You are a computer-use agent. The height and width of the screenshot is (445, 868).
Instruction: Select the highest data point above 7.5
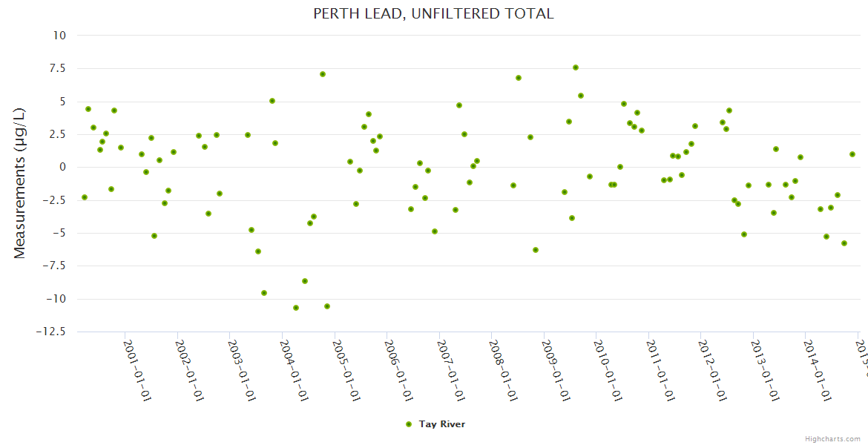576,67
